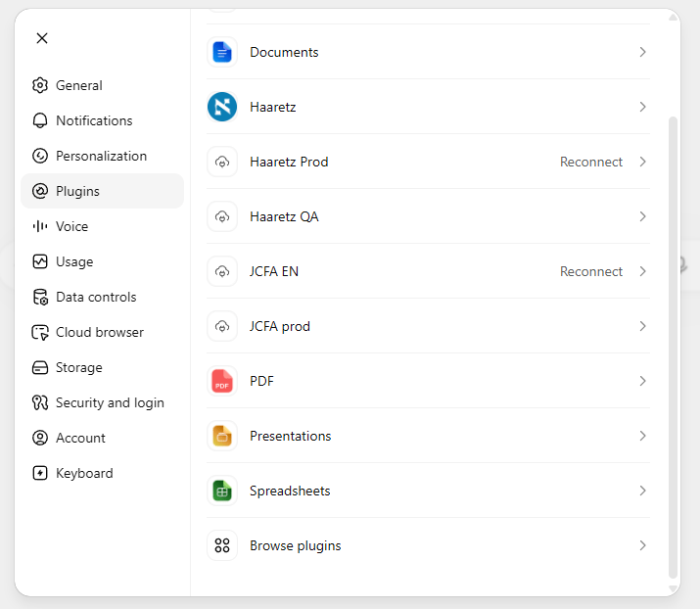Click the red PDF plugin icon
The image size is (700, 609).
222,381
